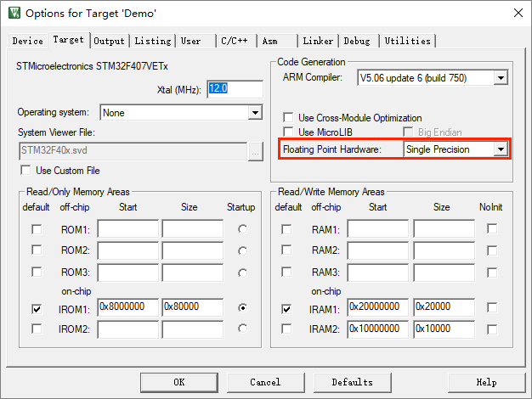Check the Use MicroLIB option

289,132
